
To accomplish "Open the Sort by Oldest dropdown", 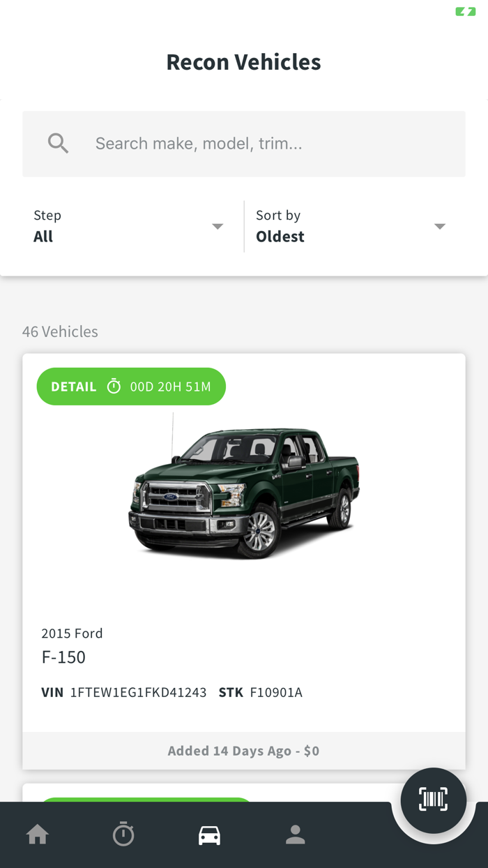I will 349,226.
